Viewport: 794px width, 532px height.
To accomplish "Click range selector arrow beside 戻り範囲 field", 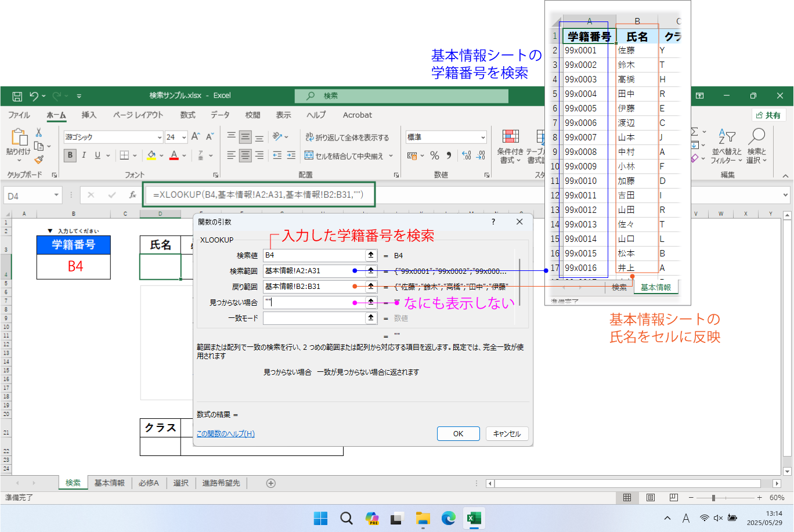I will point(371,287).
